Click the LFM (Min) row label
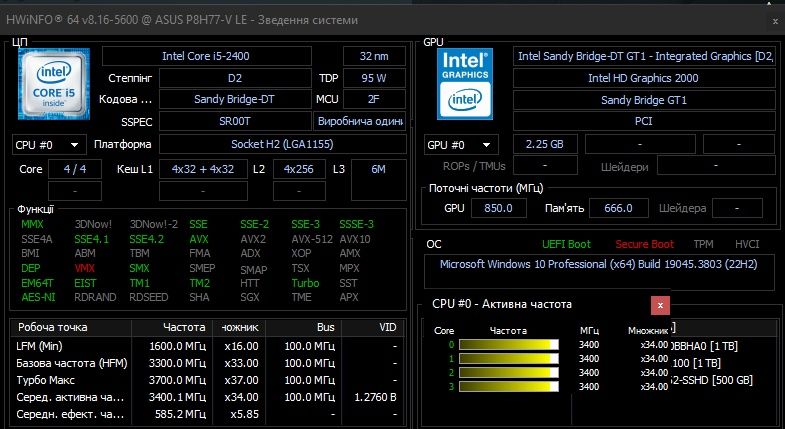 coord(39,346)
